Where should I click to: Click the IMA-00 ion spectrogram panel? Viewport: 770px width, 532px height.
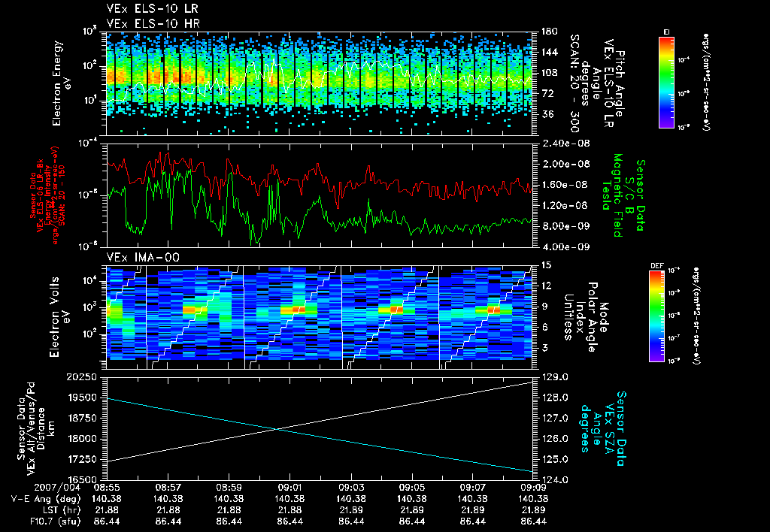click(320, 317)
